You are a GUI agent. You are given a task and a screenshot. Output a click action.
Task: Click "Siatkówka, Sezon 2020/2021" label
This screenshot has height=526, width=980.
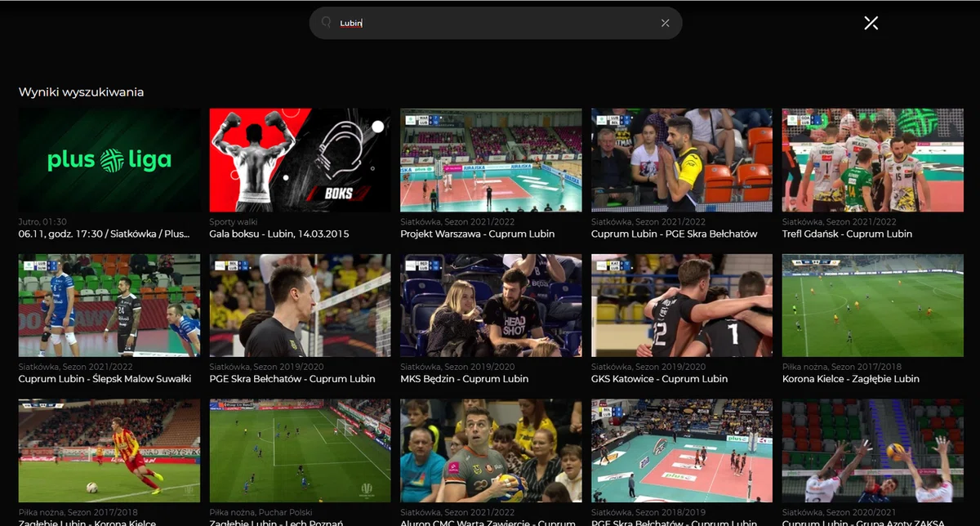(x=840, y=512)
